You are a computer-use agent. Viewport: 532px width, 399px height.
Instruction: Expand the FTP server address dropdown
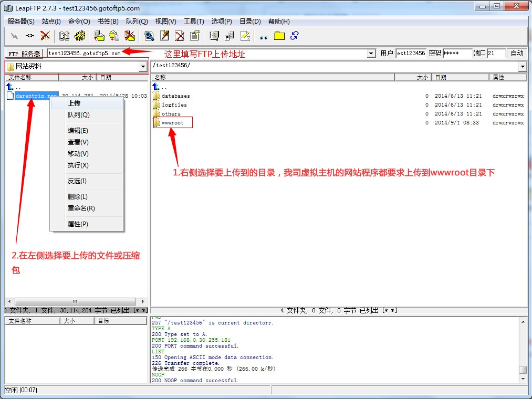[x=371, y=54]
